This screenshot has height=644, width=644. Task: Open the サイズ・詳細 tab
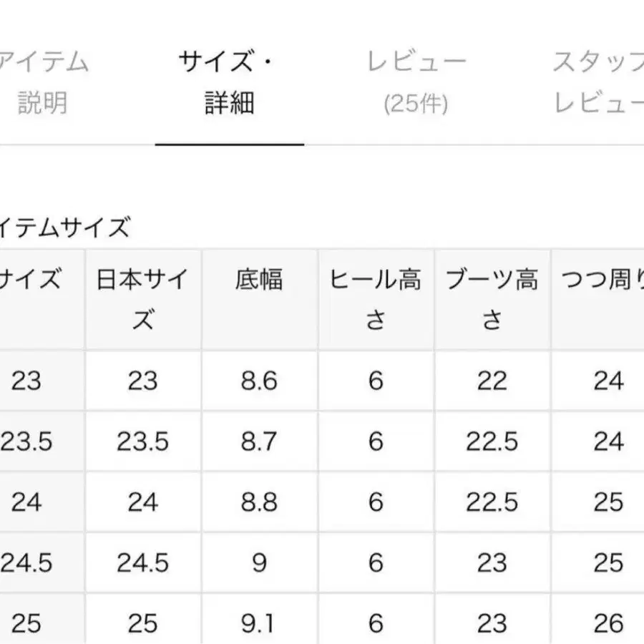click(x=228, y=82)
